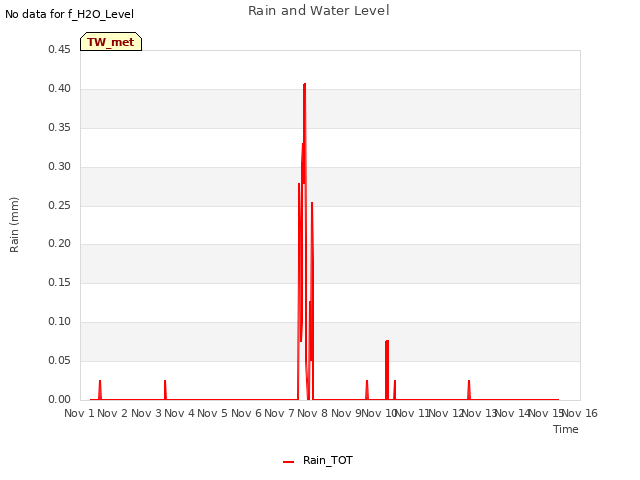Click the Nov 8 x-axis tick label
Viewport: 640px width, 480px height.
pyautogui.click(x=313, y=413)
